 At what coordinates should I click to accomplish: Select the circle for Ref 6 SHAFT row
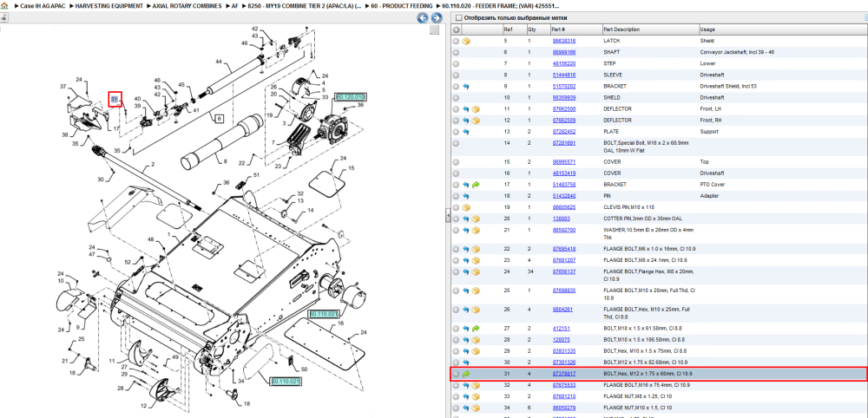(457, 53)
